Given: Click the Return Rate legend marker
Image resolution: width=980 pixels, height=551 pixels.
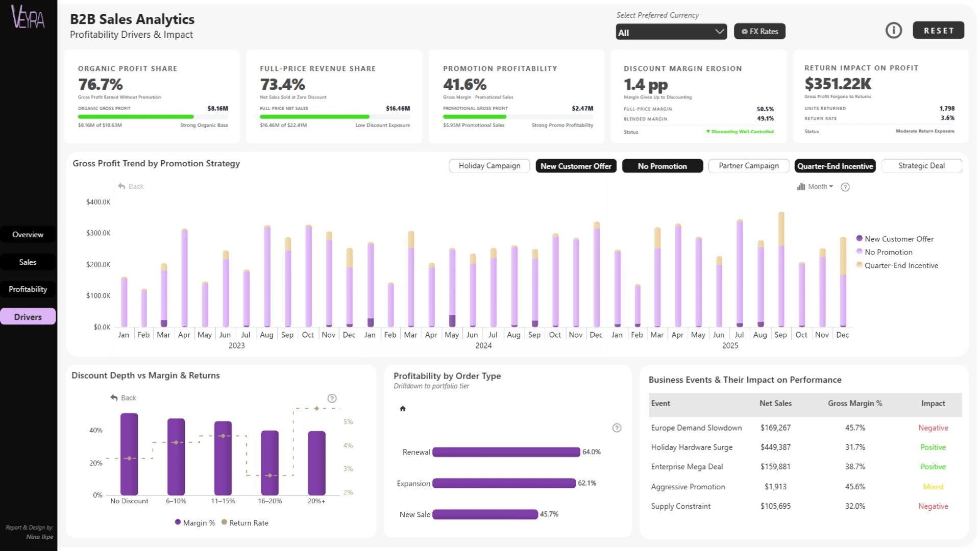Looking at the screenshot, I should click(224, 522).
